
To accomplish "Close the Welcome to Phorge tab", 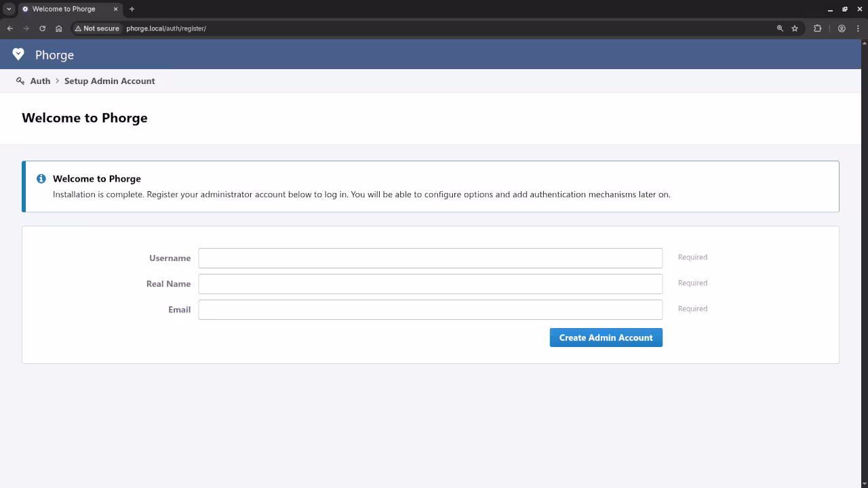I will (115, 9).
